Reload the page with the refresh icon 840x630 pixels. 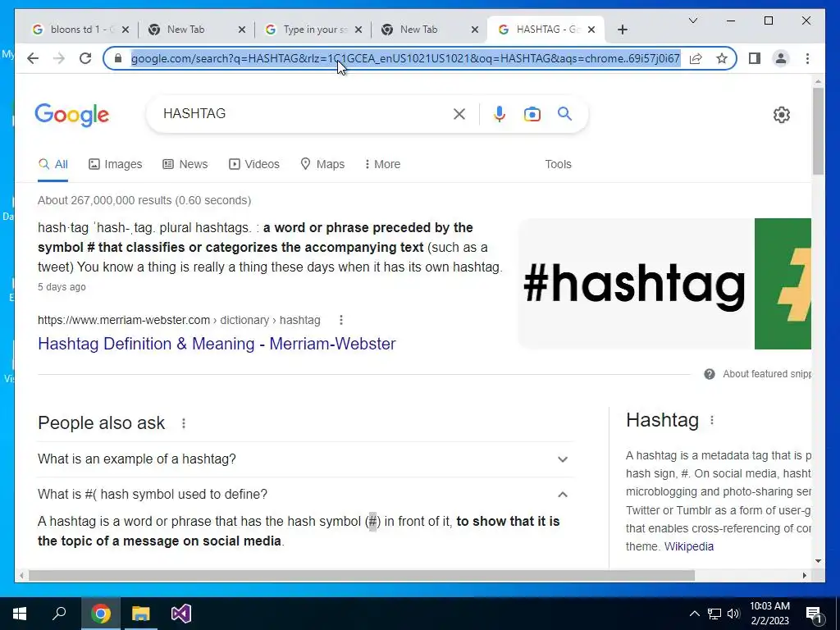pos(85,58)
